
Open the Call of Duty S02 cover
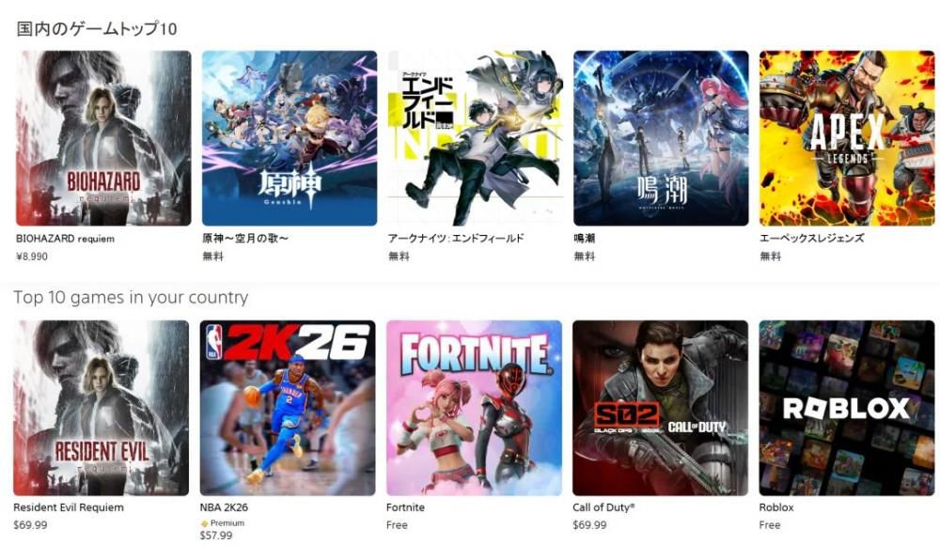coord(660,408)
